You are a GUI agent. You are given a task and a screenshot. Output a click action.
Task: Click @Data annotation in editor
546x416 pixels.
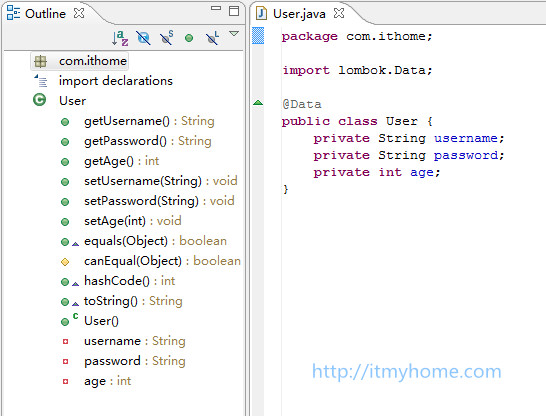tap(302, 104)
